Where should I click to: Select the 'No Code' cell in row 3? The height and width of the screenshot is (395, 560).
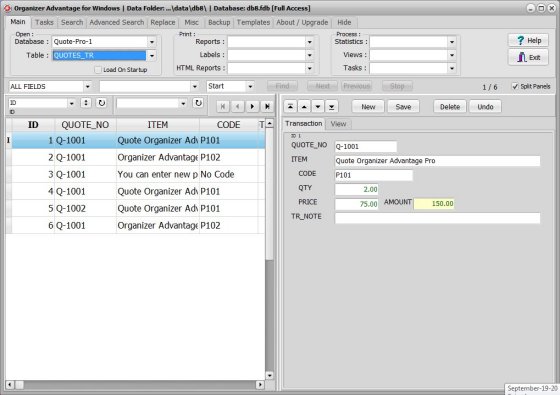tap(229, 174)
